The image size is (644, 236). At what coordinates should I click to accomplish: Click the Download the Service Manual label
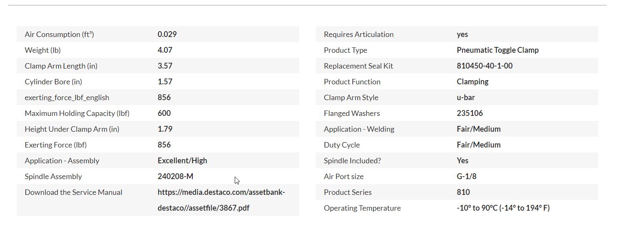pos(74,192)
